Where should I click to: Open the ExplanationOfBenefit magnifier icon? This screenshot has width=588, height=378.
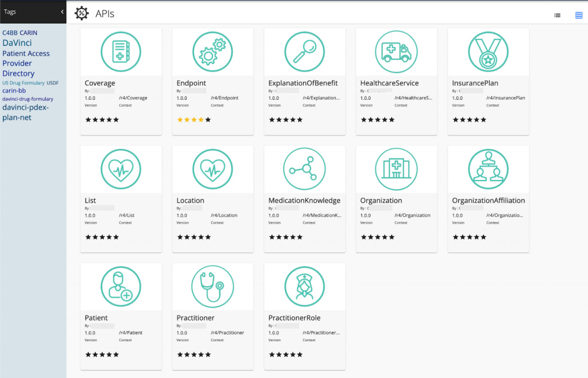click(x=304, y=52)
